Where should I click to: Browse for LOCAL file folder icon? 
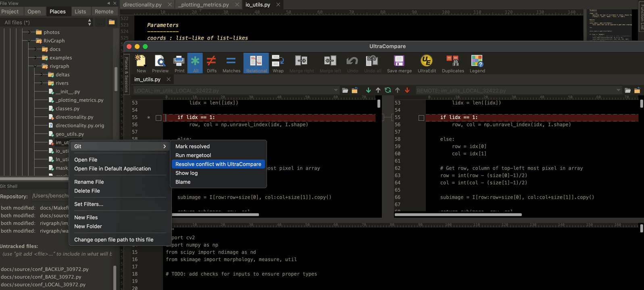pos(345,90)
